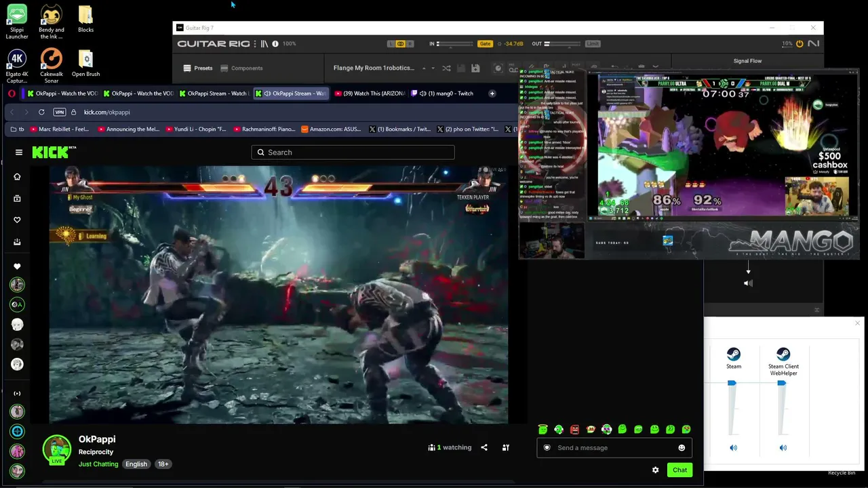The width and height of the screenshot is (868, 488).
Task: Open Guitar Rig info icon
Action: coord(275,44)
